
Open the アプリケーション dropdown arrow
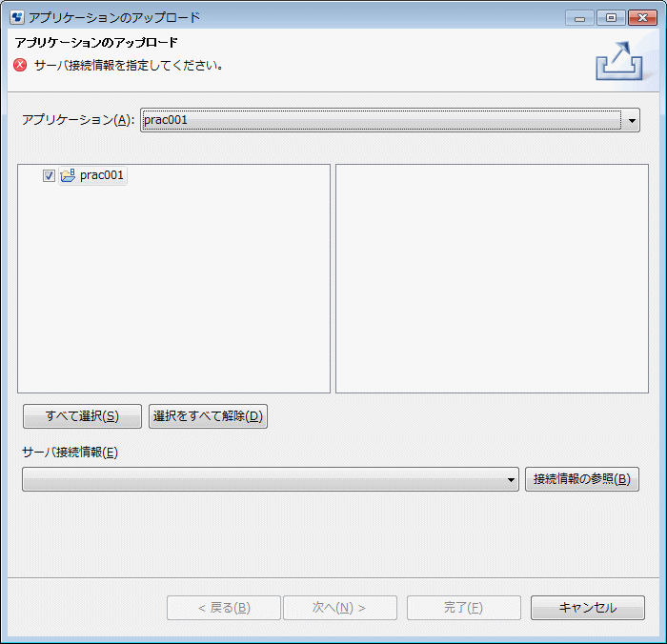pos(632,120)
